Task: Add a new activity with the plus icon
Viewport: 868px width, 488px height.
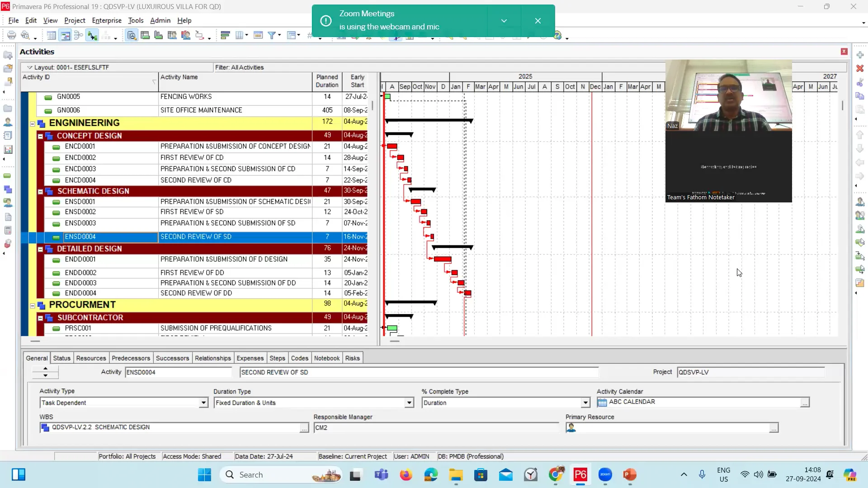Action: click(x=861, y=55)
